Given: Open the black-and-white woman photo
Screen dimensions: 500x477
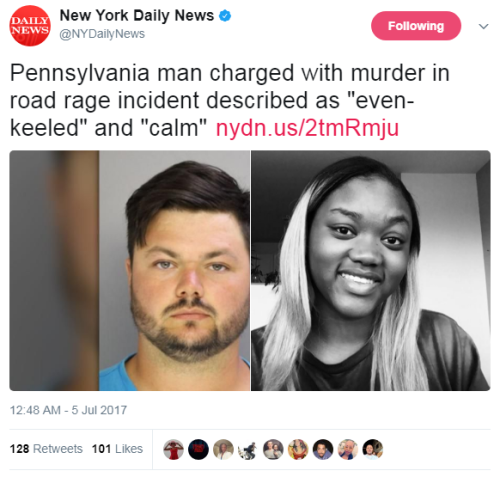Looking at the screenshot, I should click(x=371, y=270).
